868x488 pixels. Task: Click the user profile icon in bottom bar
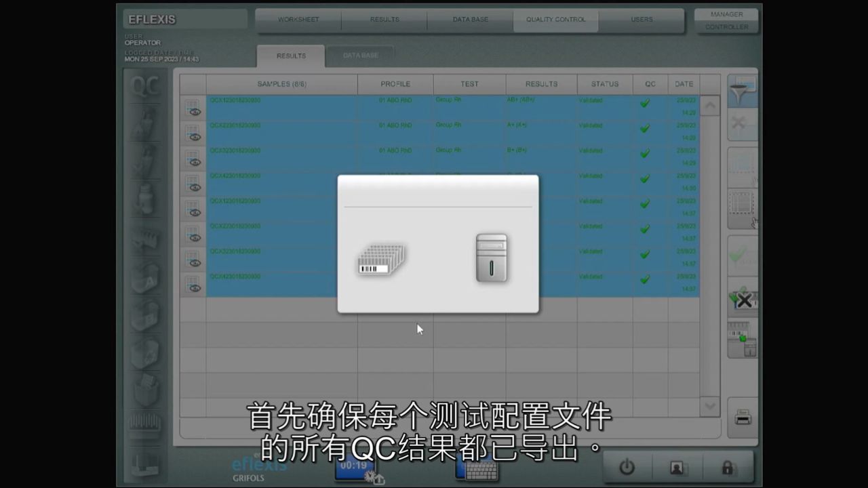point(677,467)
